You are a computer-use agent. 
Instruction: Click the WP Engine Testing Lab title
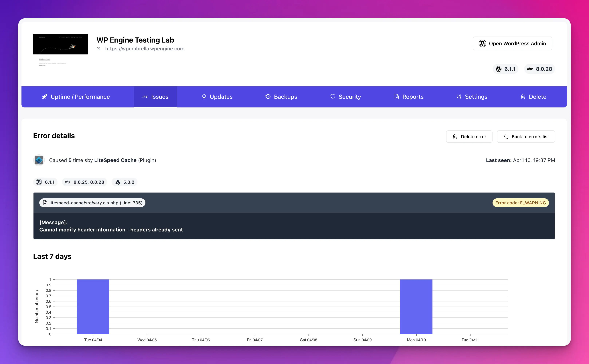pos(135,40)
